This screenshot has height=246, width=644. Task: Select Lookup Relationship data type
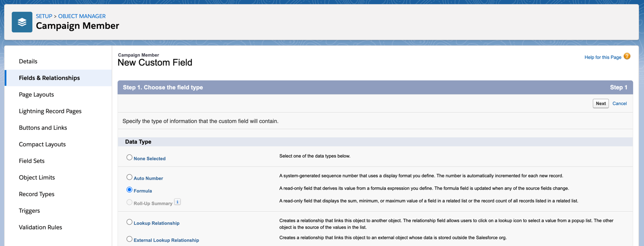pos(129,222)
